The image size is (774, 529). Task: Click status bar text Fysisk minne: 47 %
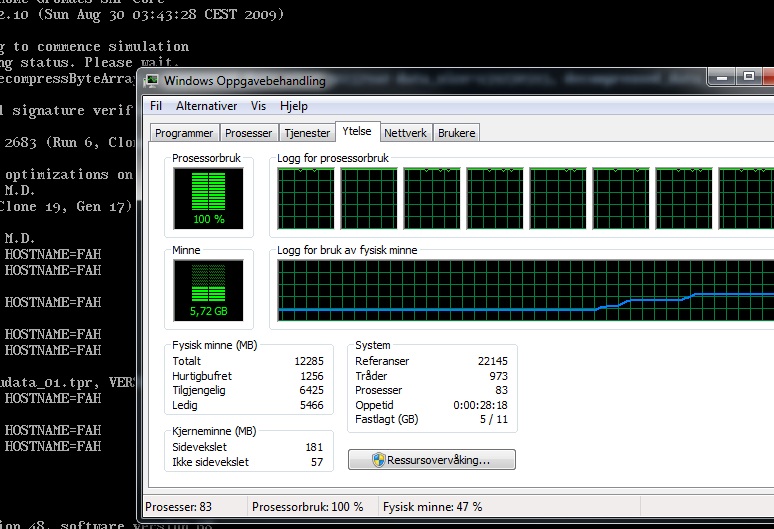pyautogui.click(x=432, y=507)
